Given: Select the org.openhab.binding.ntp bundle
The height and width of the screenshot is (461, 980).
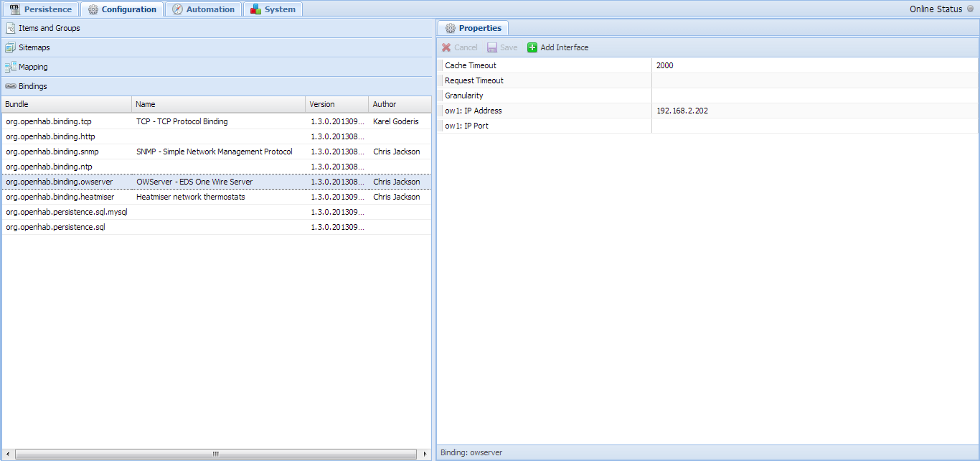Looking at the screenshot, I should pos(49,167).
